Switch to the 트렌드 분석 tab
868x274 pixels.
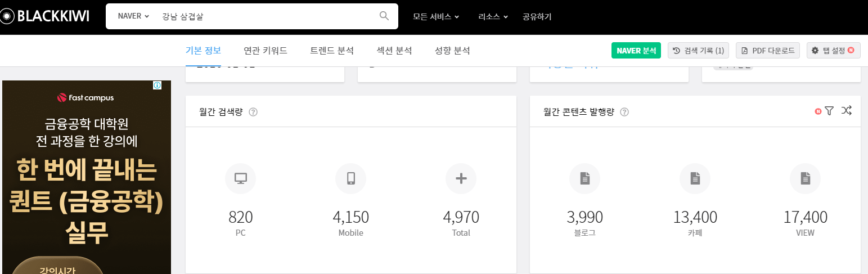tap(332, 51)
